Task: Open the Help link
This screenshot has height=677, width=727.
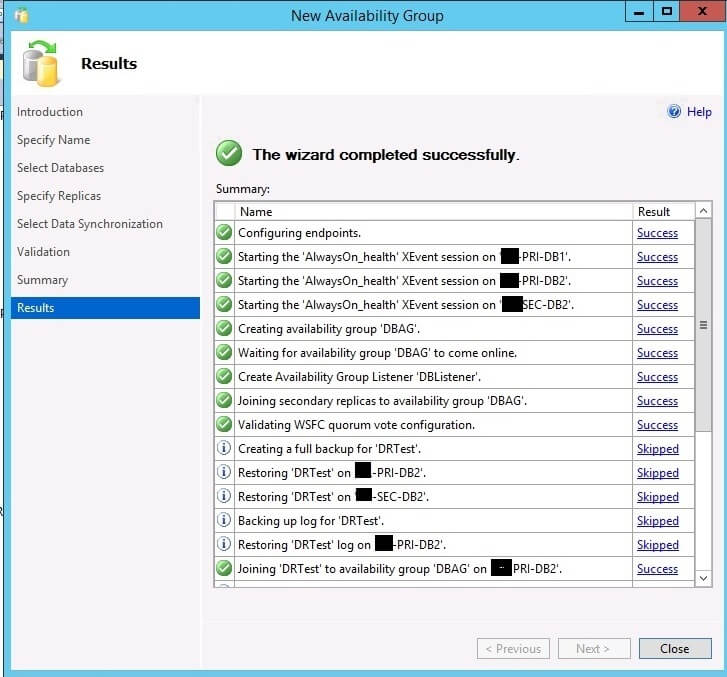Action: click(699, 112)
